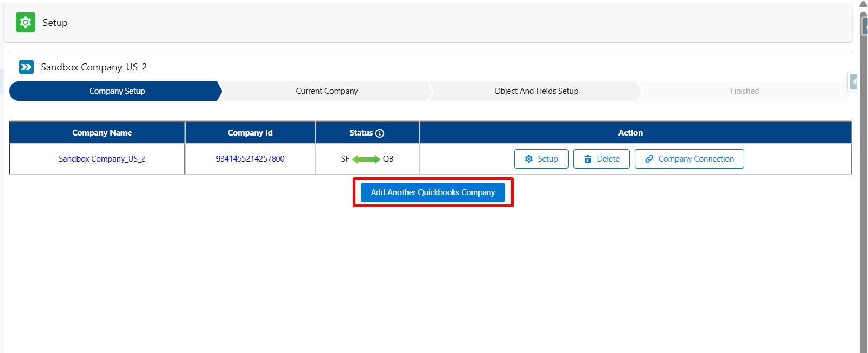Open the Object And Fields Setup step
Viewport: 868px width, 353px height.
[536, 91]
